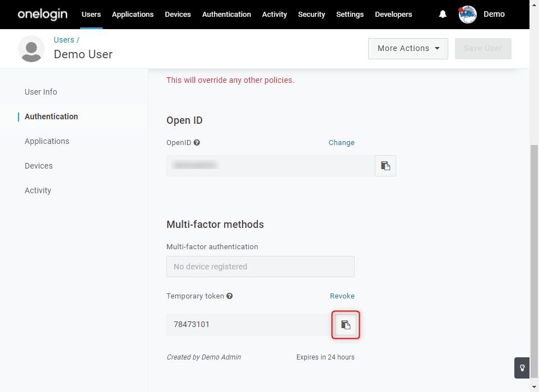Show the Temporary token help icon
Viewport: 539px width, 392px height.
pos(230,296)
